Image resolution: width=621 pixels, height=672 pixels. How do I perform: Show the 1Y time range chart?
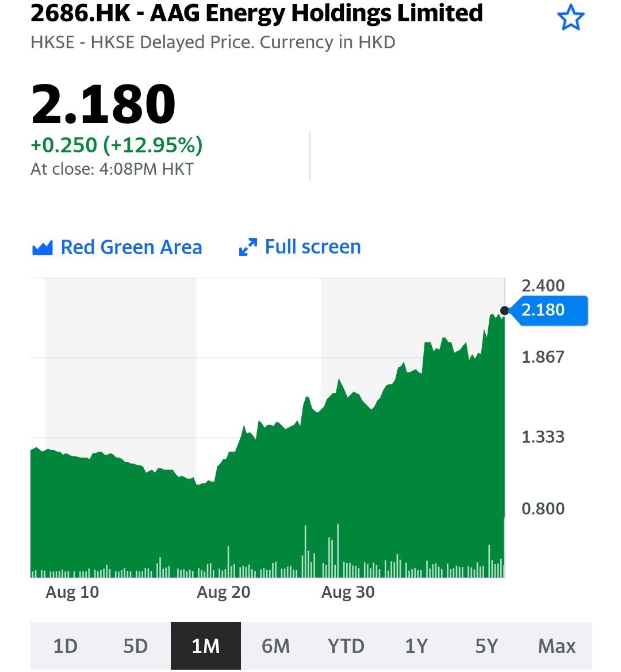coord(416,646)
